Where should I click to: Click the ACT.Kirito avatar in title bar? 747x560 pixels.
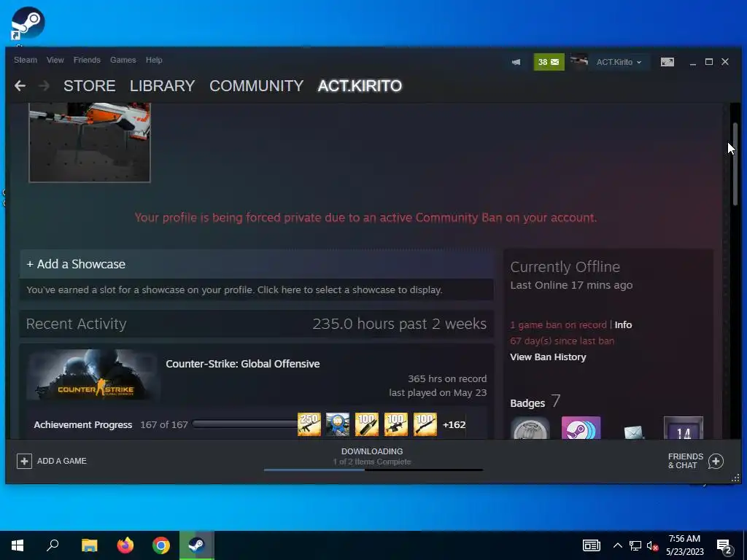pyautogui.click(x=578, y=62)
